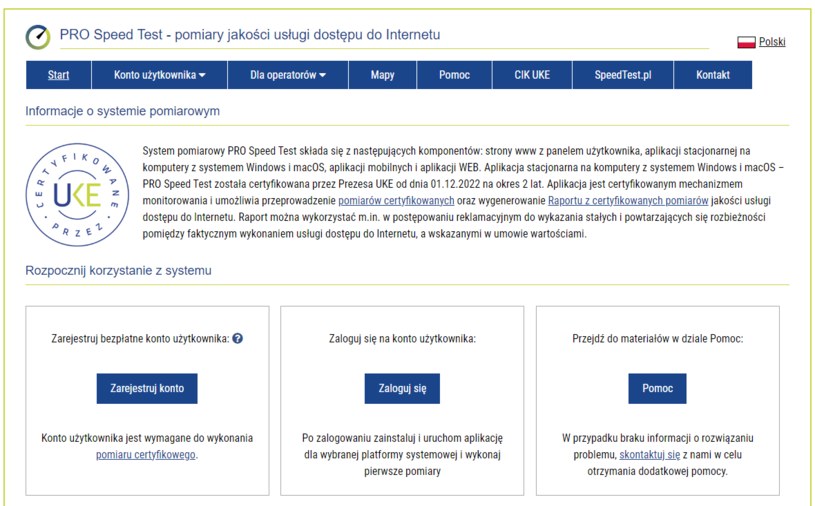Click the Zarejestruj konto button
The height and width of the screenshot is (506, 815).
pos(147,388)
